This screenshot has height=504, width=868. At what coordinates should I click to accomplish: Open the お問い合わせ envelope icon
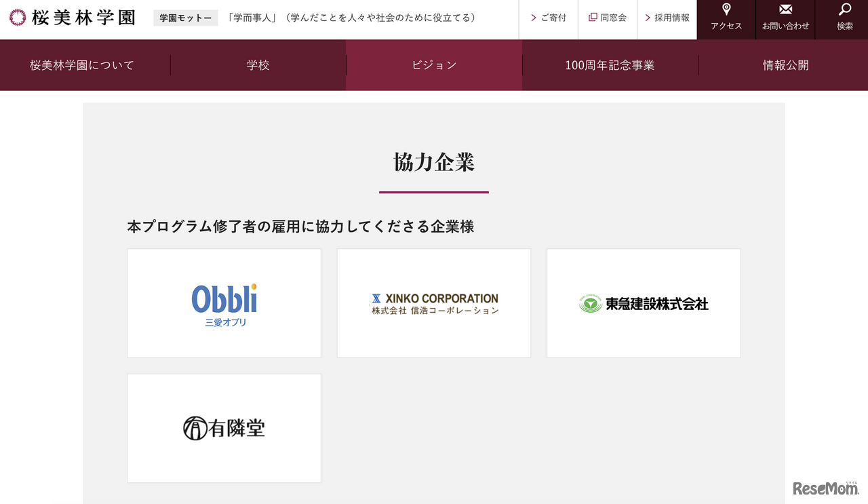click(x=785, y=9)
